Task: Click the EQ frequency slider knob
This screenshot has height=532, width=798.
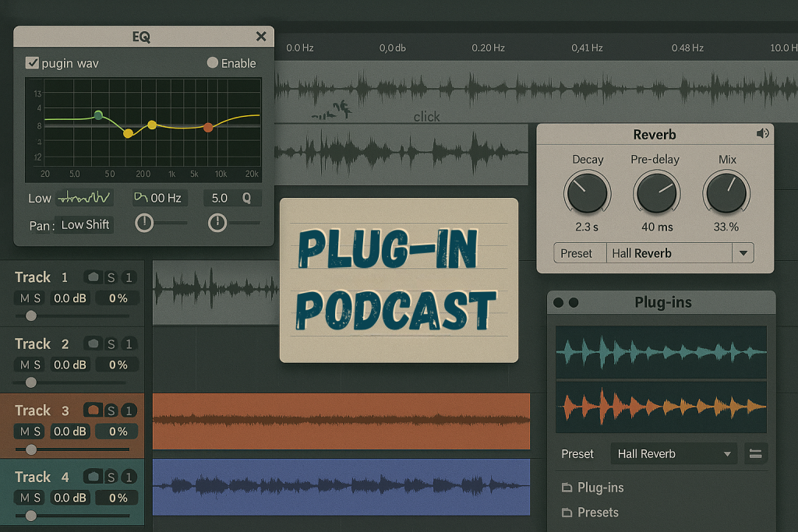Action: pyautogui.click(x=144, y=223)
